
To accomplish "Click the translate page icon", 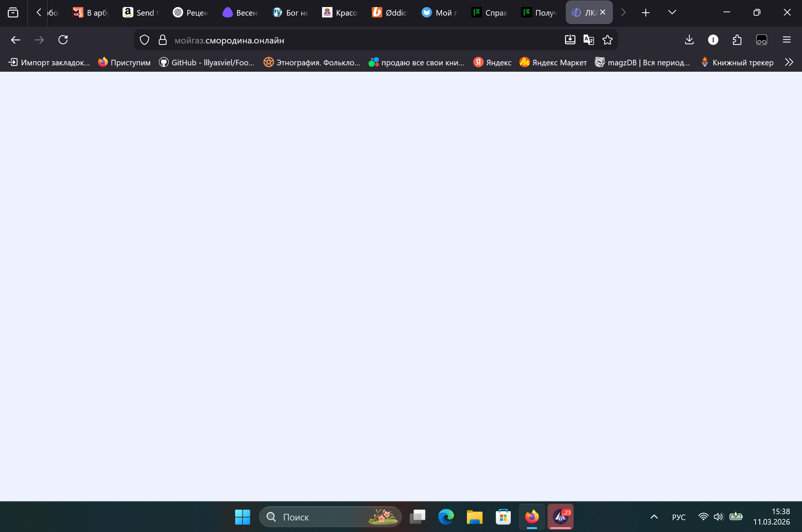I will (589, 40).
